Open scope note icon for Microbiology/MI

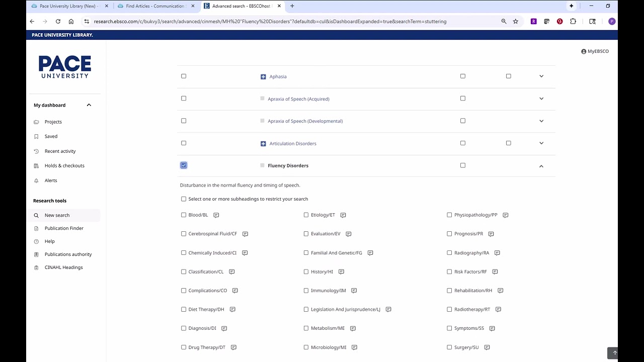coord(355,347)
